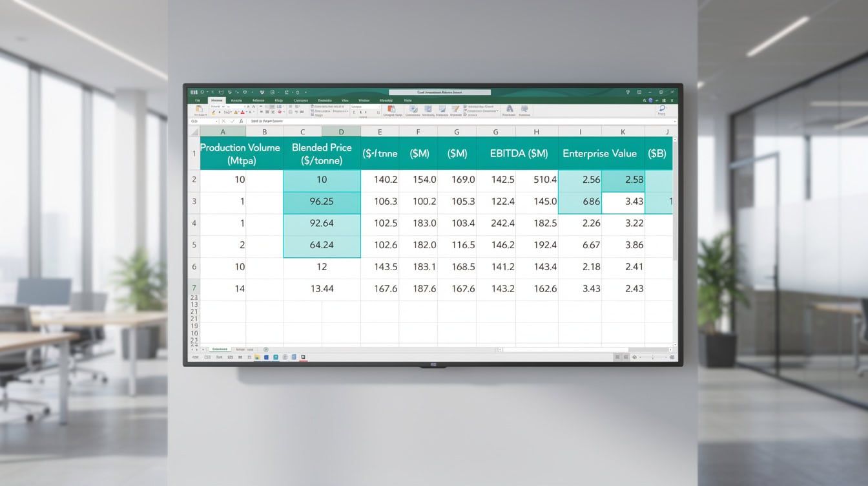Viewport: 868px width, 486px height.
Task: Click the Blended Price ($/tonne) header cell
Action: pos(322,154)
